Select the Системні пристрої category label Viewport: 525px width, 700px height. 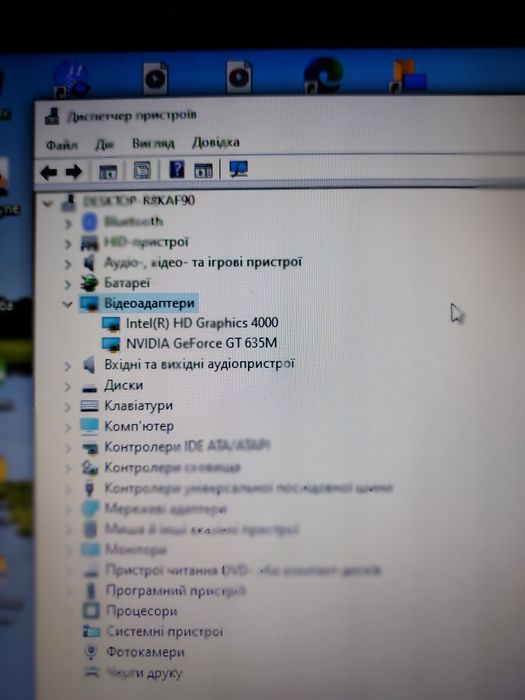[x=164, y=631]
